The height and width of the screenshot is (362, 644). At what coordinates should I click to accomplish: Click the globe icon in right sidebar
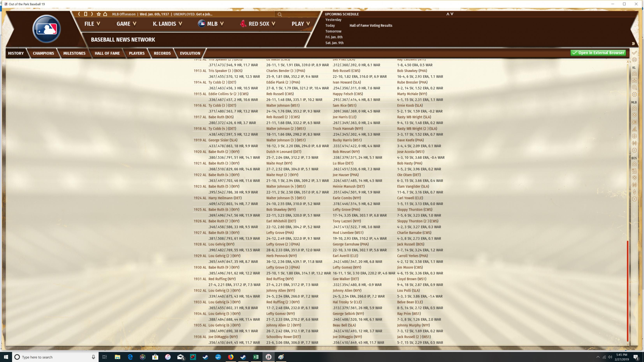click(x=634, y=60)
